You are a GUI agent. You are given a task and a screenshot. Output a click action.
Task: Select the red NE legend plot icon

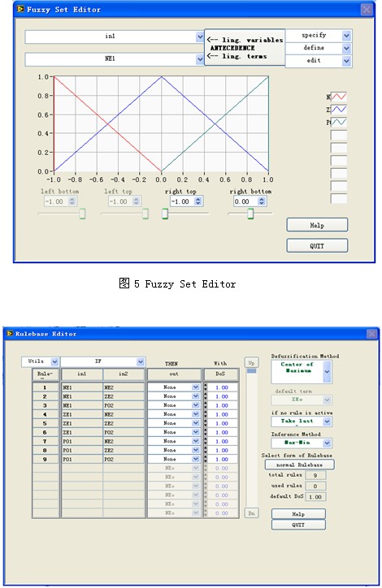point(338,97)
